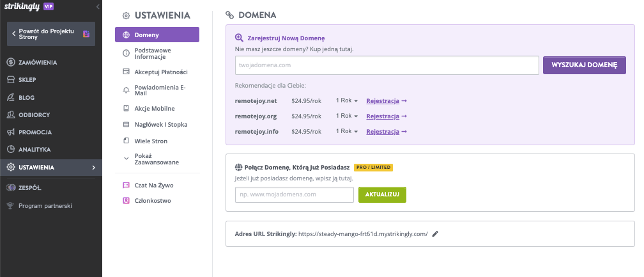Open the Sklep store icon
Viewport: 644px width, 277px height.
click(11, 80)
